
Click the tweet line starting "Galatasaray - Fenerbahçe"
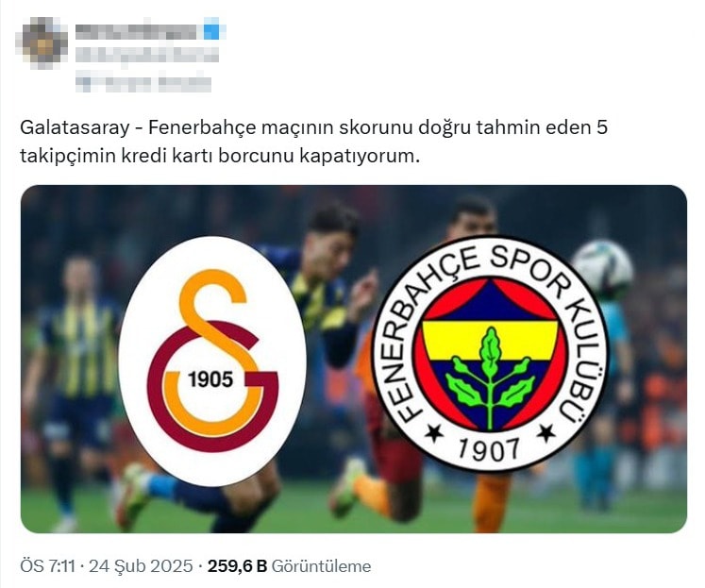tap(314, 127)
